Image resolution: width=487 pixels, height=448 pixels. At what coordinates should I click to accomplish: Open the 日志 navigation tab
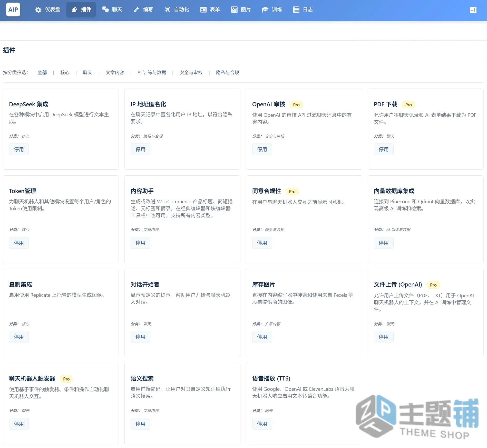coord(303,10)
